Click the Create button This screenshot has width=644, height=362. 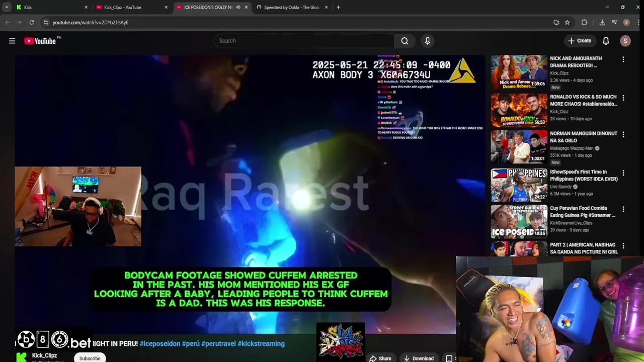(x=579, y=41)
